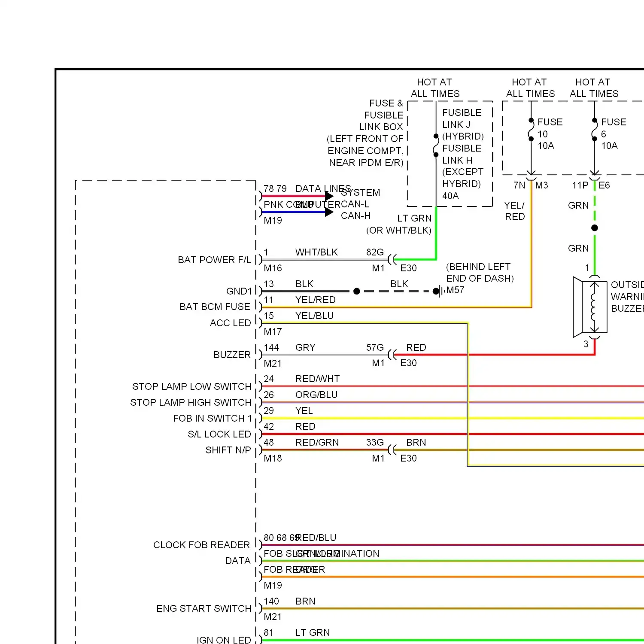Click the S/L LOCK LED label
The height and width of the screenshot is (644, 644).
point(219,434)
